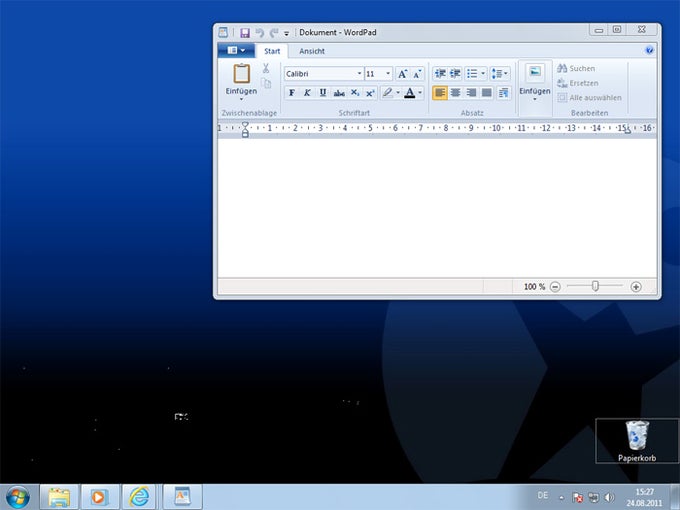Align text left
Viewport: 680px width, 510px height.
[x=440, y=93]
